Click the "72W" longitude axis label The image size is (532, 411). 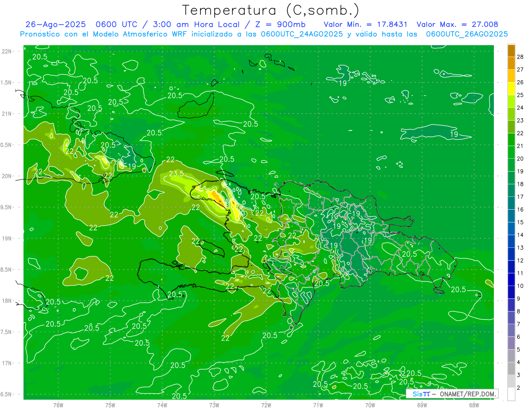click(266, 405)
